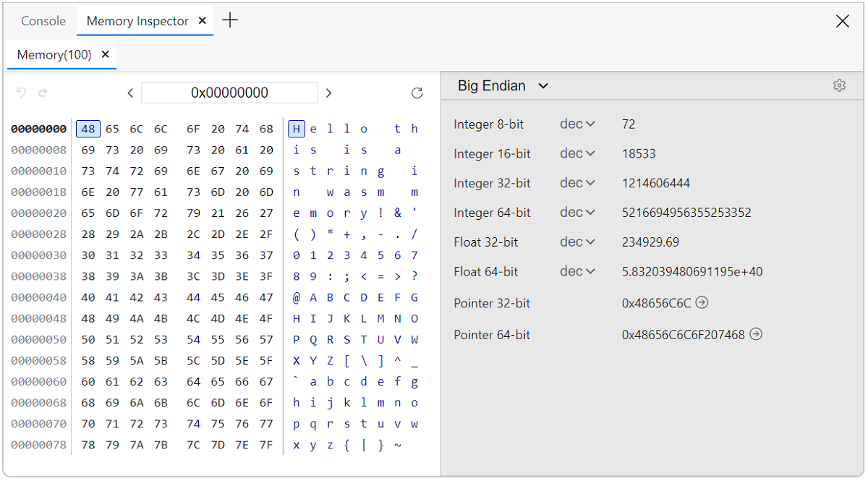Image resolution: width=868 pixels, height=481 pixels.
Task: Change Integer 8-bit display format with dec dropdown
Action: [x=576, y=124]
